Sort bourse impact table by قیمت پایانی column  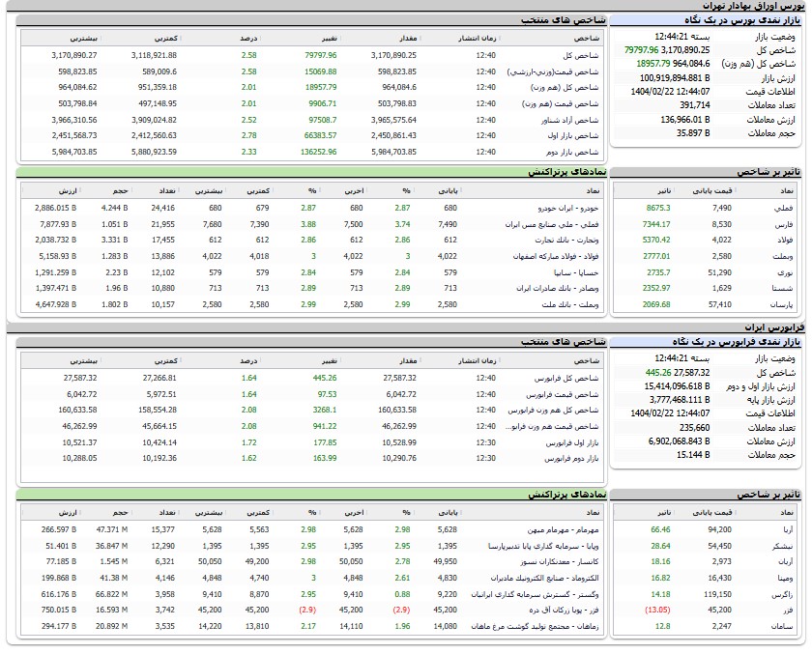point(712,191)
